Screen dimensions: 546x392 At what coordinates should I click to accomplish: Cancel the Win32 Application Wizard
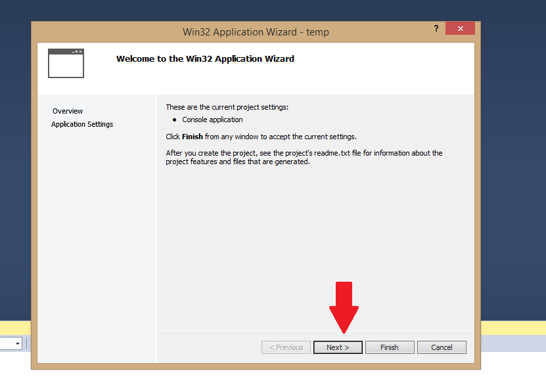(442, 347)
